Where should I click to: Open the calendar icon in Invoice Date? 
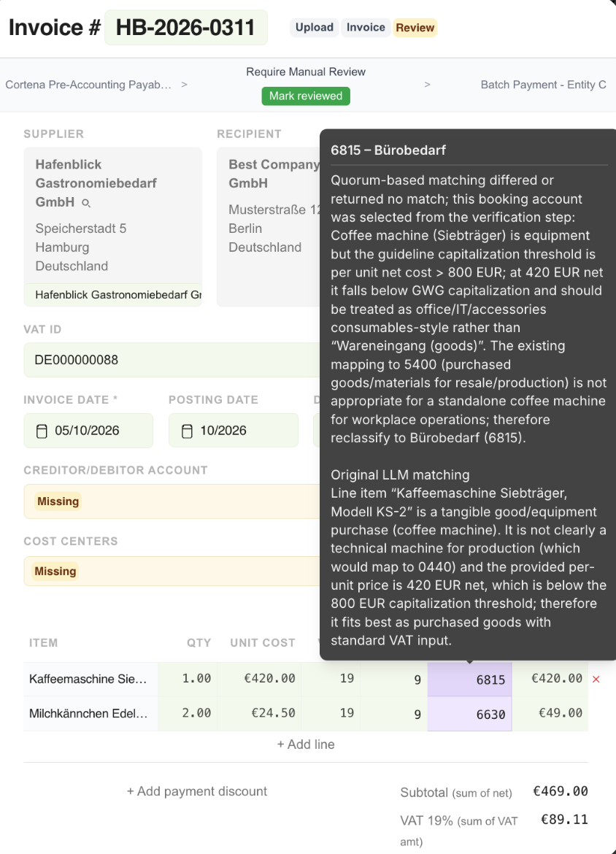pyautogui.click(x=42, y=431)
